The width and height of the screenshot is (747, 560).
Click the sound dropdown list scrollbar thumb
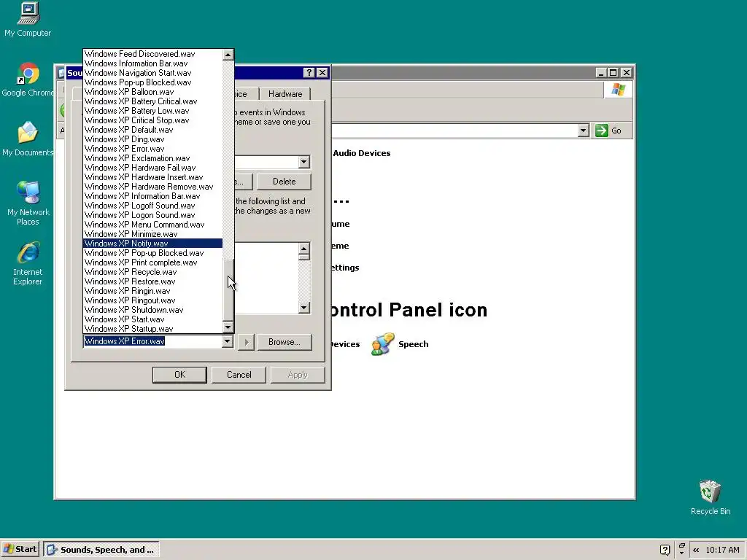click(x=228, y=290)
